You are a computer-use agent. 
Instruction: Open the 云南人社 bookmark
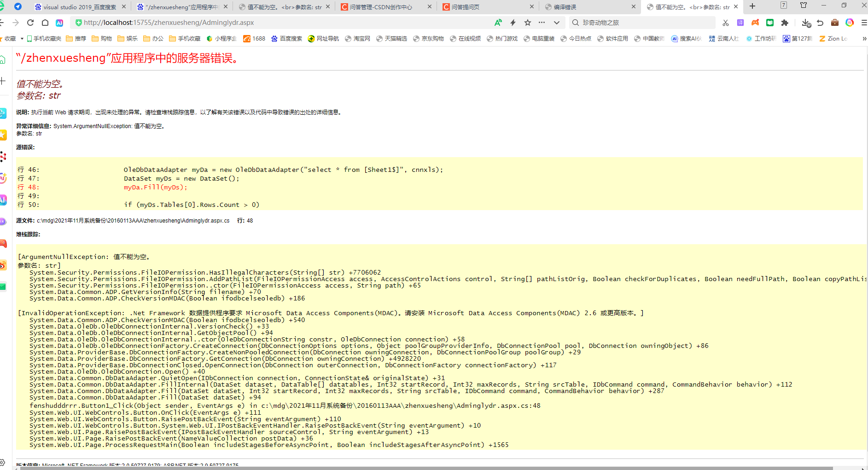point(723,39)
